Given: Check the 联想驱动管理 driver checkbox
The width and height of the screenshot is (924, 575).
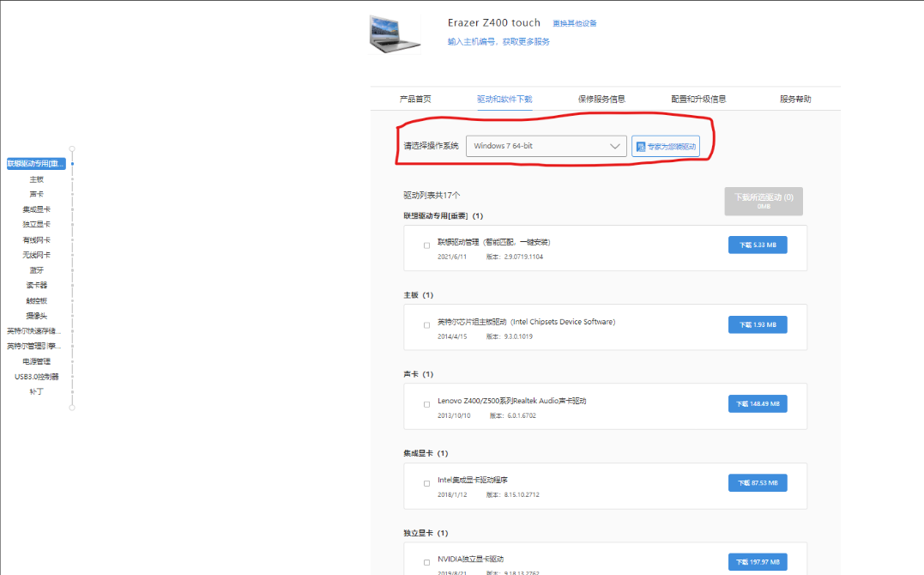Looking at the screenshot, I should click(x=427, y=245).
